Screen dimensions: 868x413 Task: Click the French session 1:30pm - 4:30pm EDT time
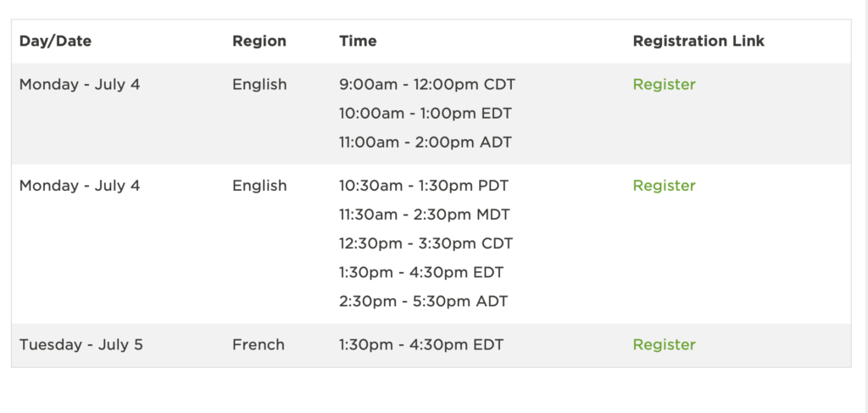pos(421,345)
